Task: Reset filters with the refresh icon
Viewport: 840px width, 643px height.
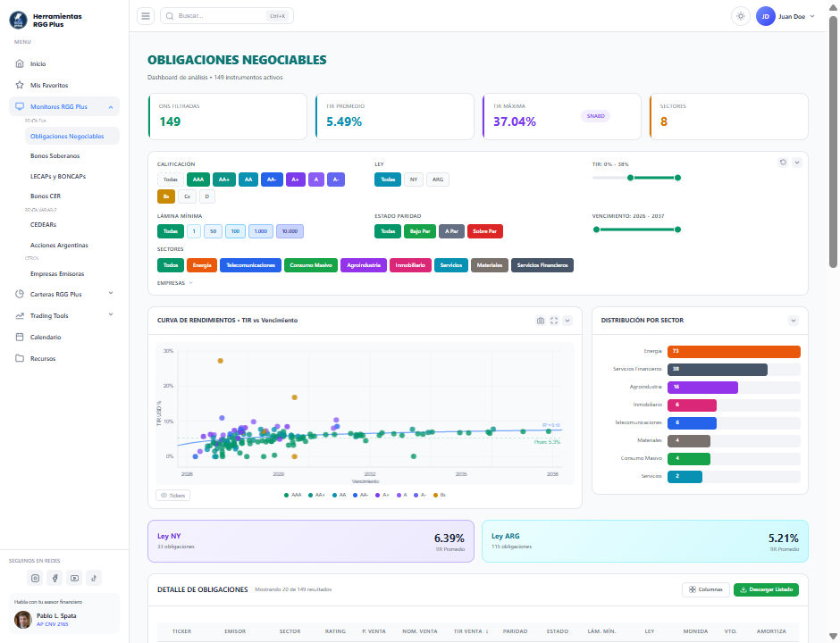Action: tap(783, 161)
